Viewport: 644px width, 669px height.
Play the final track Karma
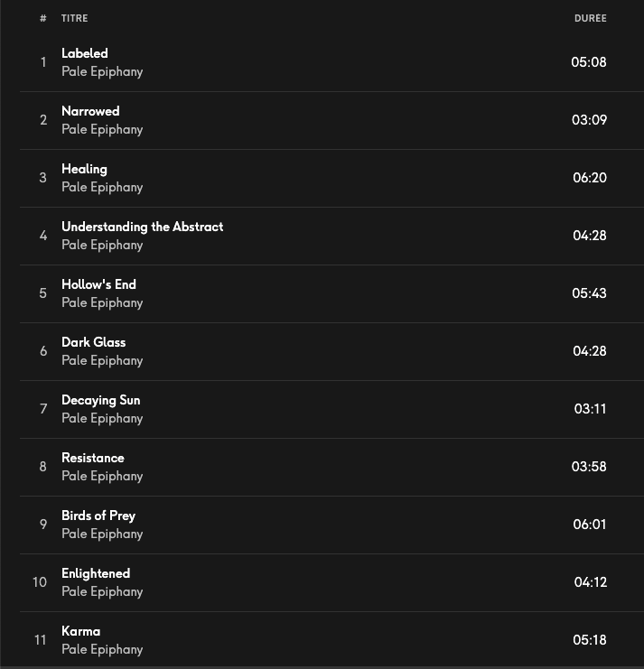pos(80,631)
